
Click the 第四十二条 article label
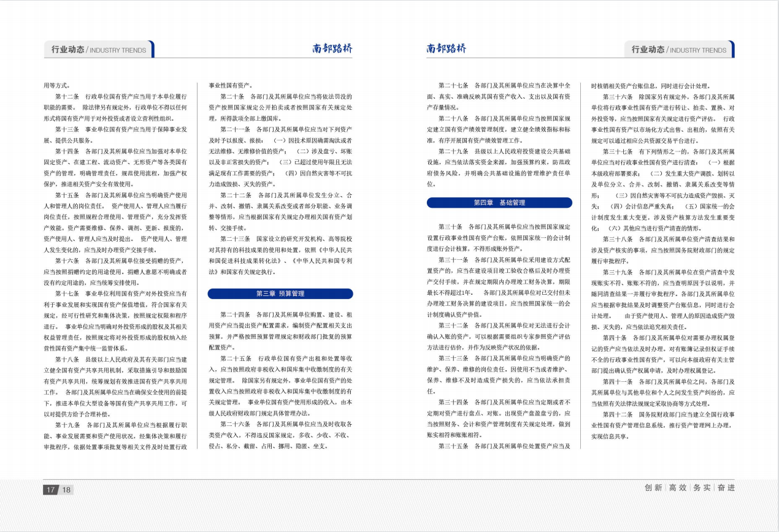pos(618,414)
